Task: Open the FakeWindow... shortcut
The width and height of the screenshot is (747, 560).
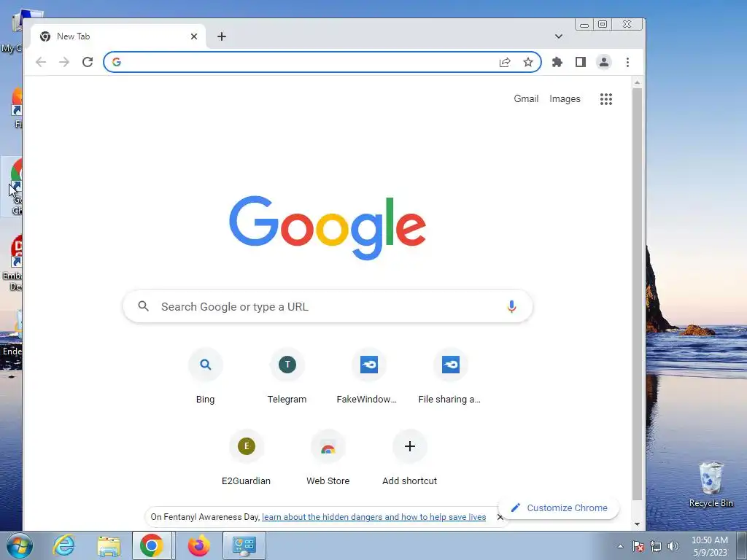Action: 368,376
